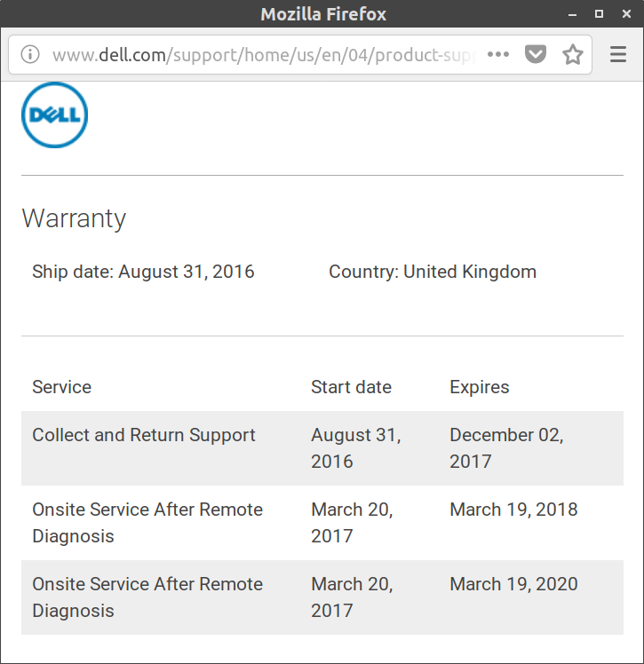
Task: Minimize the Firefox window
Action: pyautogui.click(x=575, y=14)
